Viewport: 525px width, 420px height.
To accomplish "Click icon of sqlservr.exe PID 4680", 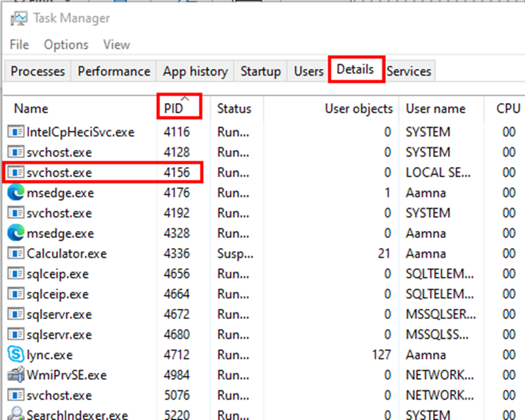I will tap(16, 334).
